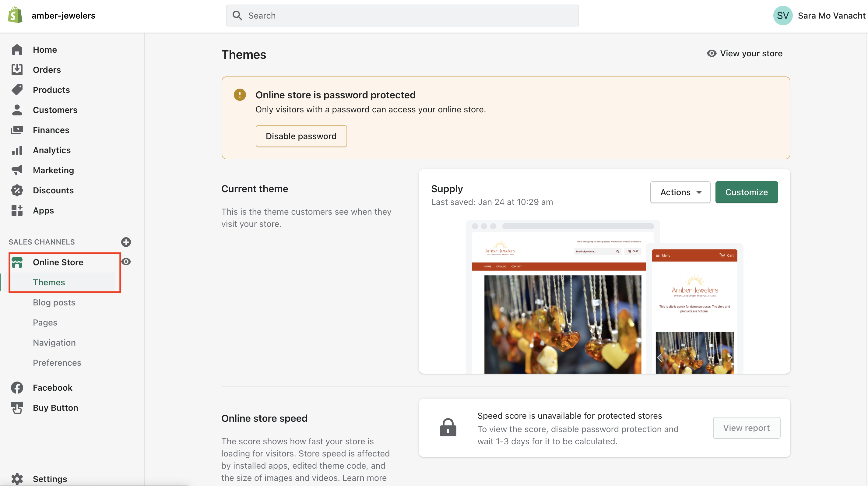
Task: Select Themes under Online Store sidebar
Action: click(x=50, y=282)
